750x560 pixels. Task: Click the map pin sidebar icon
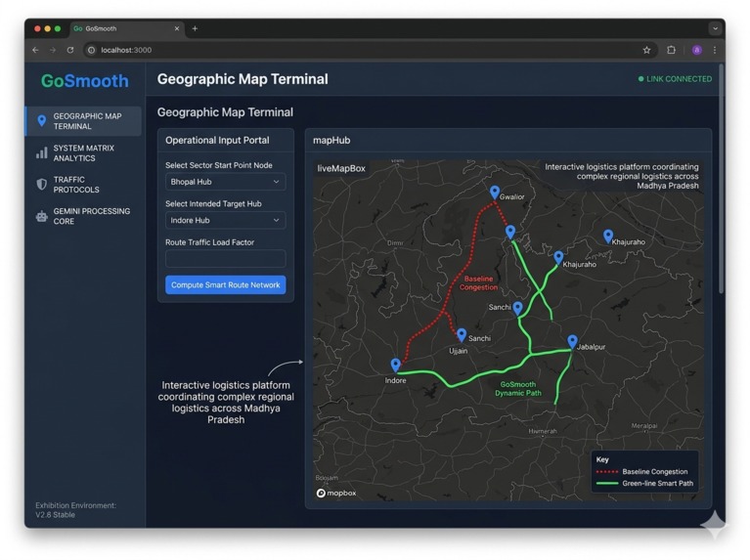(42, 121)
